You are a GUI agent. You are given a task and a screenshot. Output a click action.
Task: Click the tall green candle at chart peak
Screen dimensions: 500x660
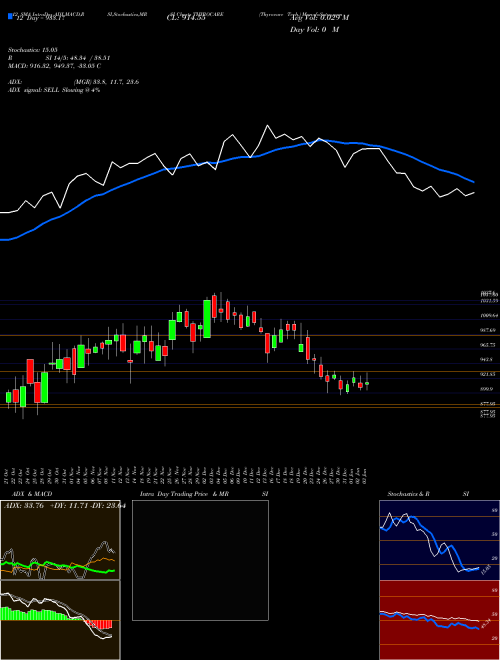coord(207,319)
